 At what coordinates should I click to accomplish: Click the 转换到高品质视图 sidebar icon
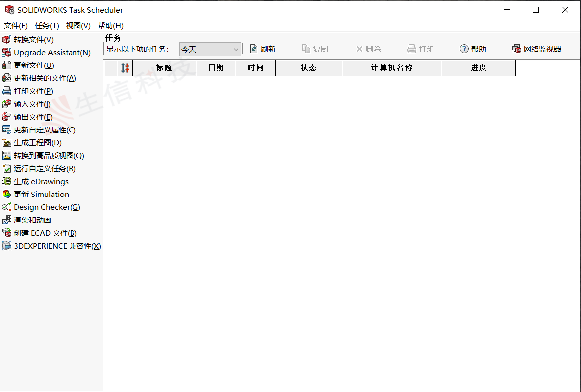click(6, 156)
